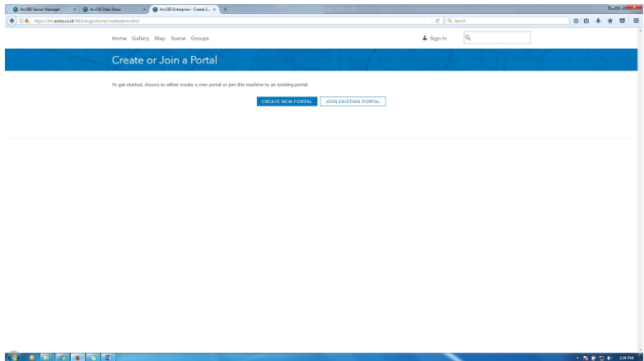Click the browser URL address field
Image resolution: width=644 pixels, height=361 pixels.
230,21
